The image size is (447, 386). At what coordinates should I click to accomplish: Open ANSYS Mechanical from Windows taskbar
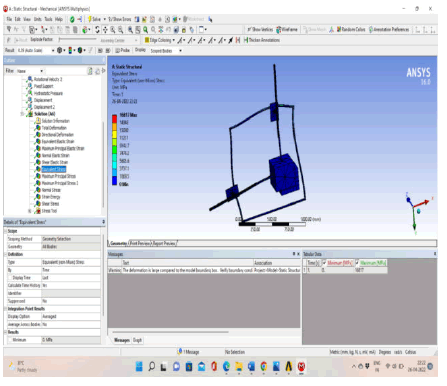tap(301, 367)
